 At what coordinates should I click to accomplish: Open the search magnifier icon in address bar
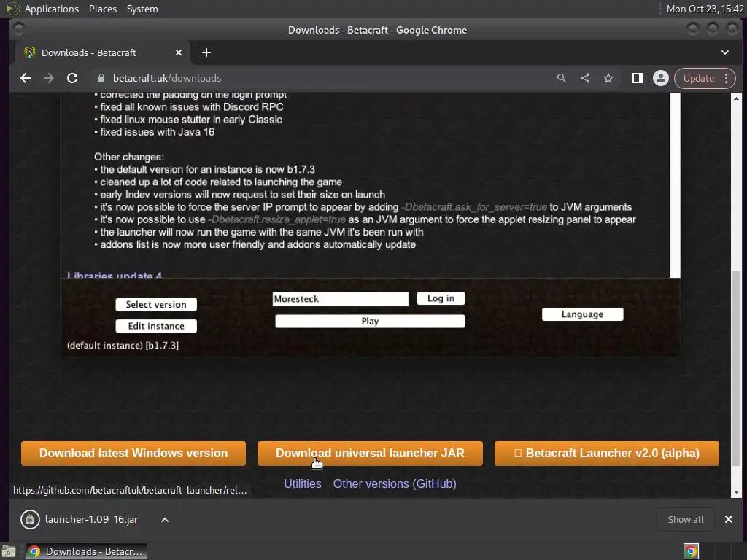[x=562, y=78]
